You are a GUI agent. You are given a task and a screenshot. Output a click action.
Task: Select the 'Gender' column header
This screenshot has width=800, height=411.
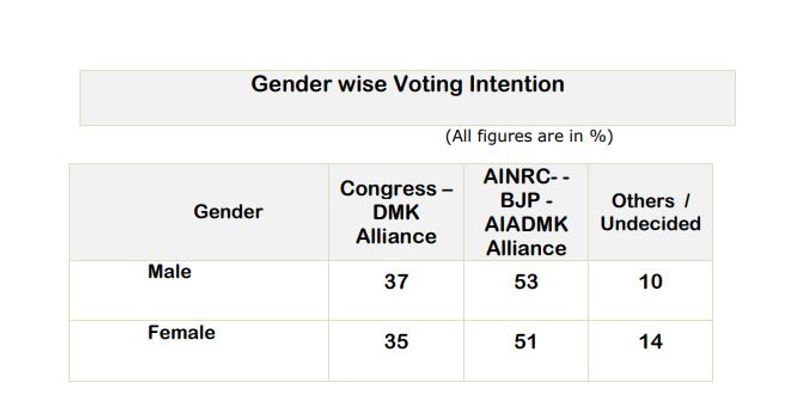[x=228, y=212]
